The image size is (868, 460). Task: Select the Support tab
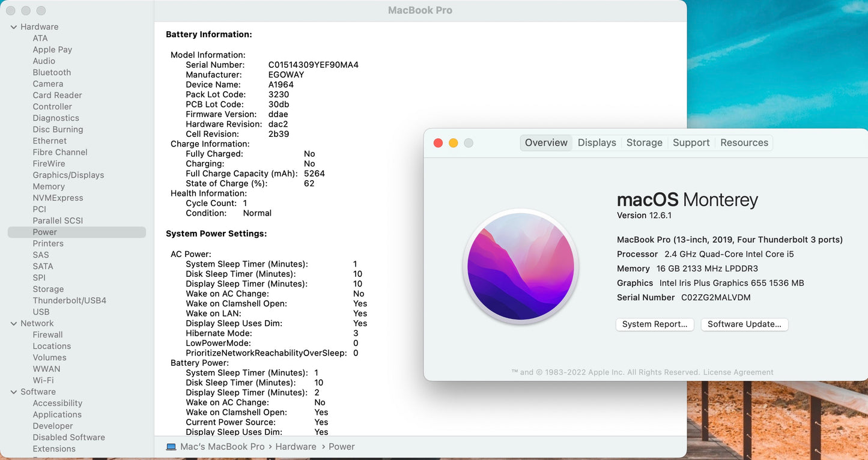point(691,143)
